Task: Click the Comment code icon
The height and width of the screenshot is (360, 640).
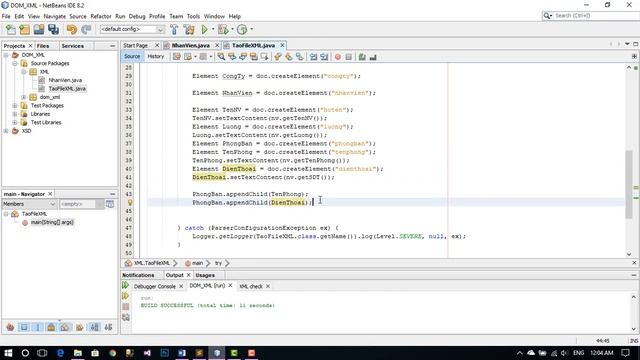Action: click(x=362, y=57)
